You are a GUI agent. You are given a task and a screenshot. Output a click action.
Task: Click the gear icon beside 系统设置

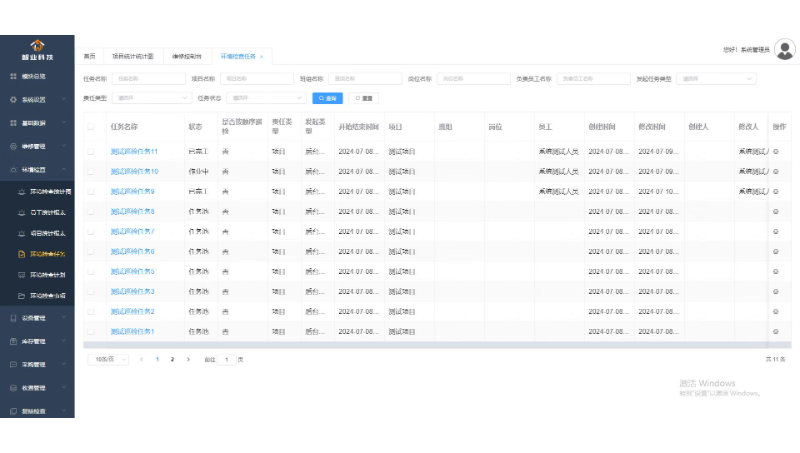point(14,99)
